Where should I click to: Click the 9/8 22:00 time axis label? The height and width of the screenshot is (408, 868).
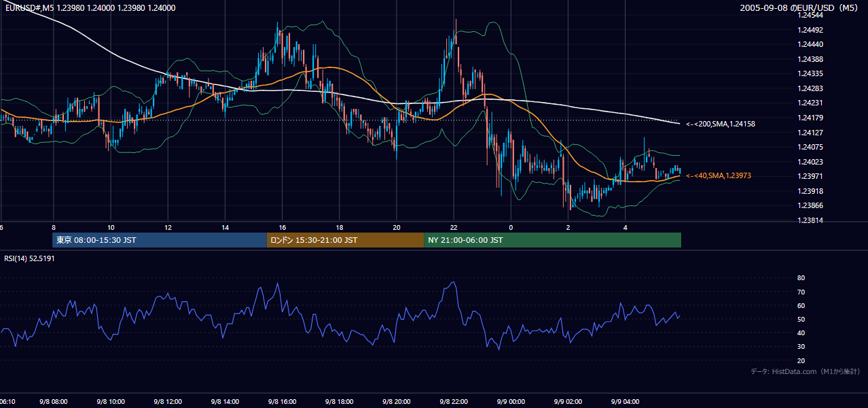pos(454,401)
